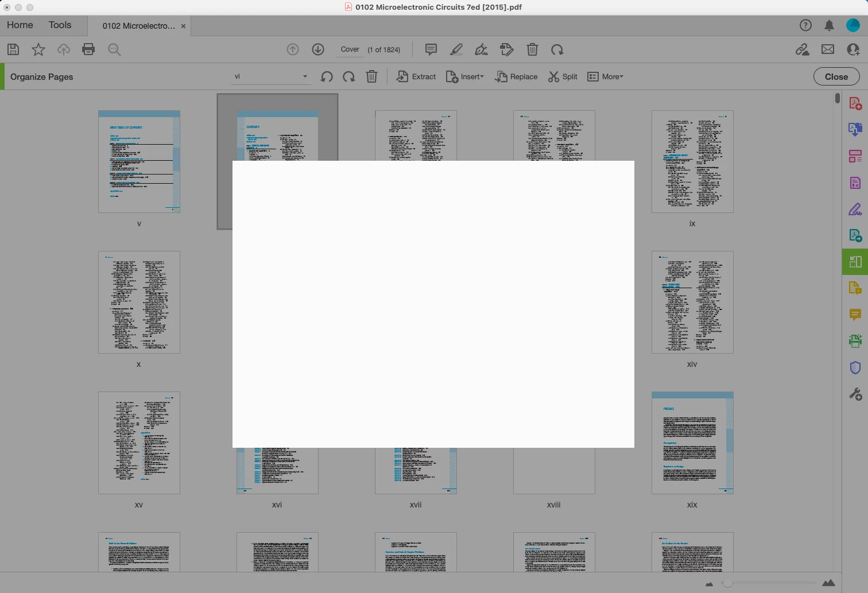Select page v thumbnail
The image size is (868, 593).
click(139, 161)
